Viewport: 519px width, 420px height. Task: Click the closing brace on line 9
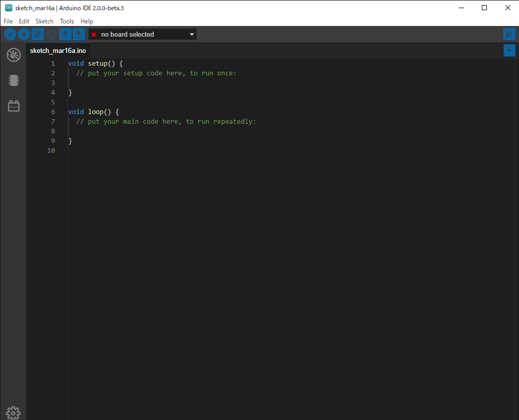(70, 141)
